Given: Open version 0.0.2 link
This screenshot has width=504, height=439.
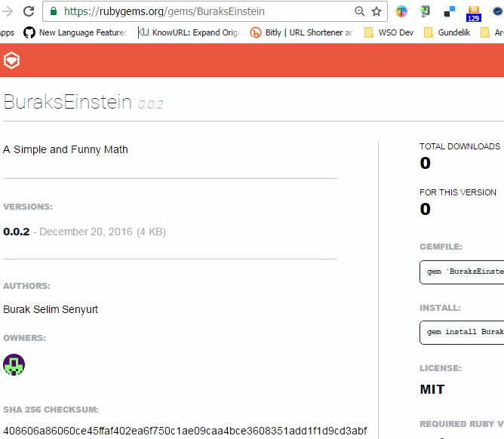Looking at the screenshot, I should pyautogui.click(x=17, y=232).
